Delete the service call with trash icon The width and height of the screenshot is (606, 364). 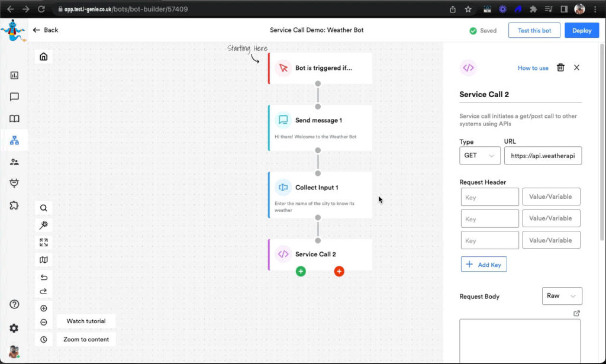pyautogui.click(x=560, y=68)
